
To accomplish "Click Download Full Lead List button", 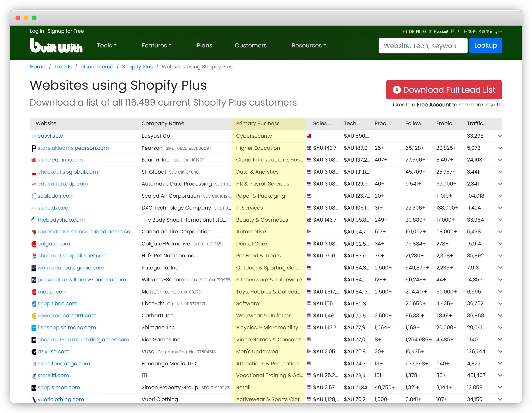I will [x=444, y=90].
